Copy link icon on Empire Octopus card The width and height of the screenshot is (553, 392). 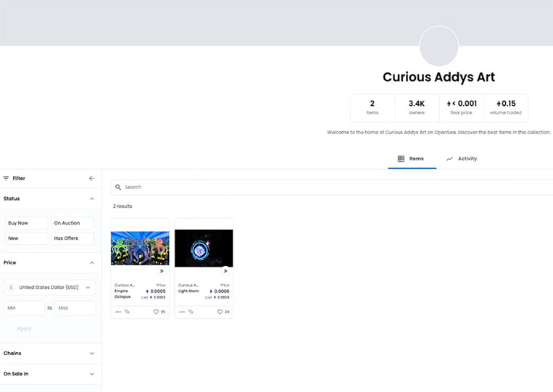tap(128, 312)
